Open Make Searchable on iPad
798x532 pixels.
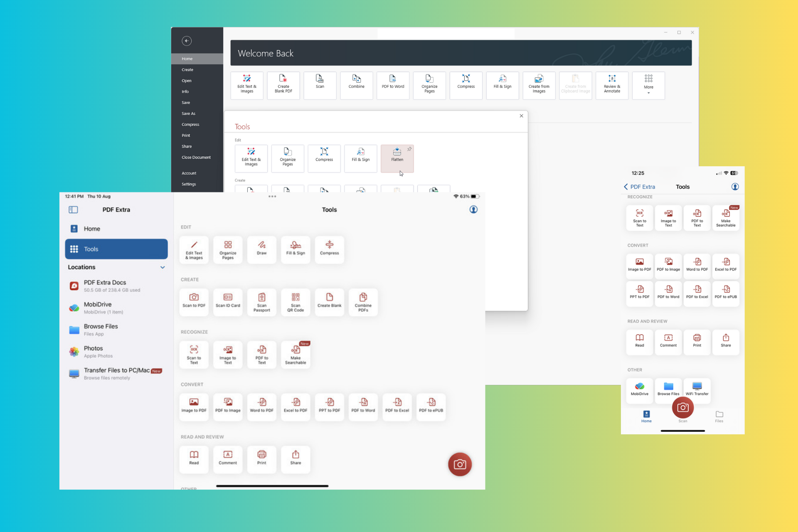(296, 355)
